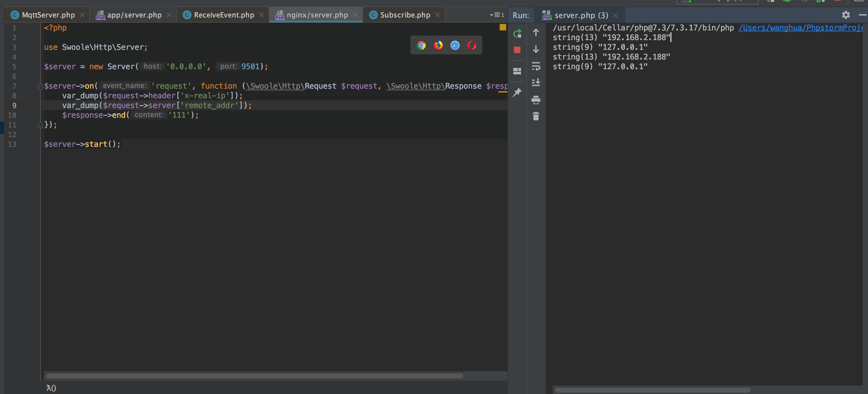Screen dimensions: 868x394
Task: Close the ReceiveEvent.php tab
Action: (261, 15)
